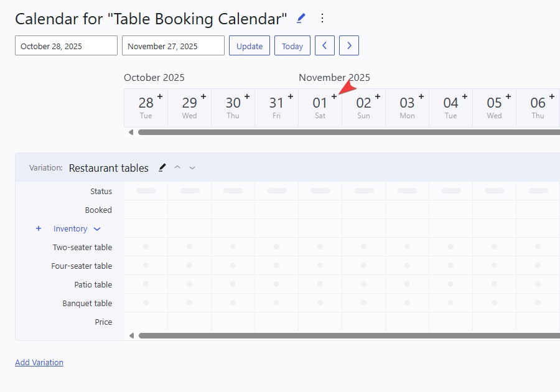Edit the calendar title with the pencil icon
This screenshot has height=392, width=560.
[x=301, y=18]
